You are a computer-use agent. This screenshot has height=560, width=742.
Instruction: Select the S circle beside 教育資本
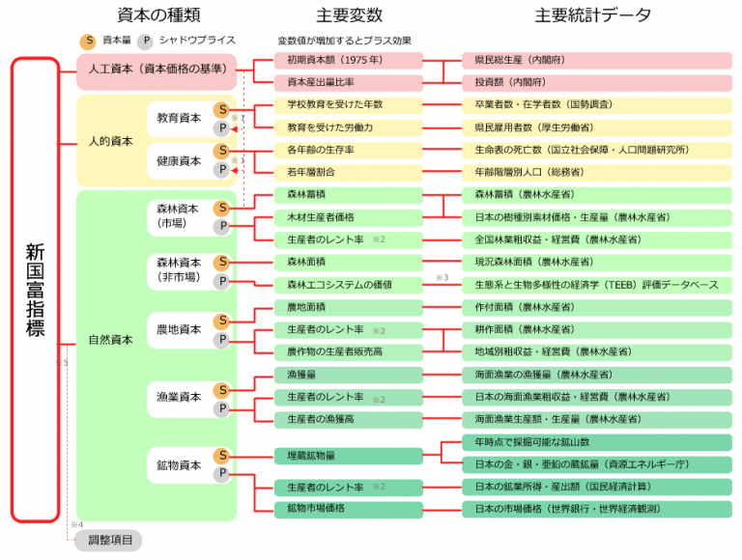[x=221, y=110]
